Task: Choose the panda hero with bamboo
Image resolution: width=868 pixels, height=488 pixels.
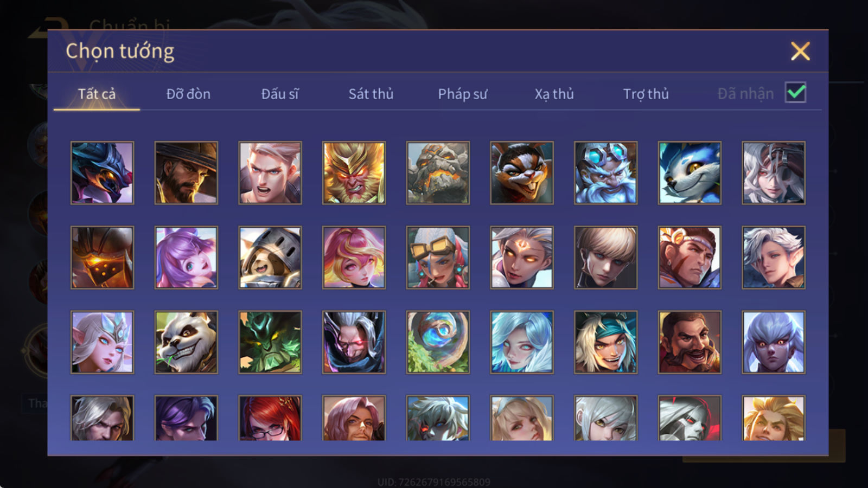Action: click(x=186, y=342)
